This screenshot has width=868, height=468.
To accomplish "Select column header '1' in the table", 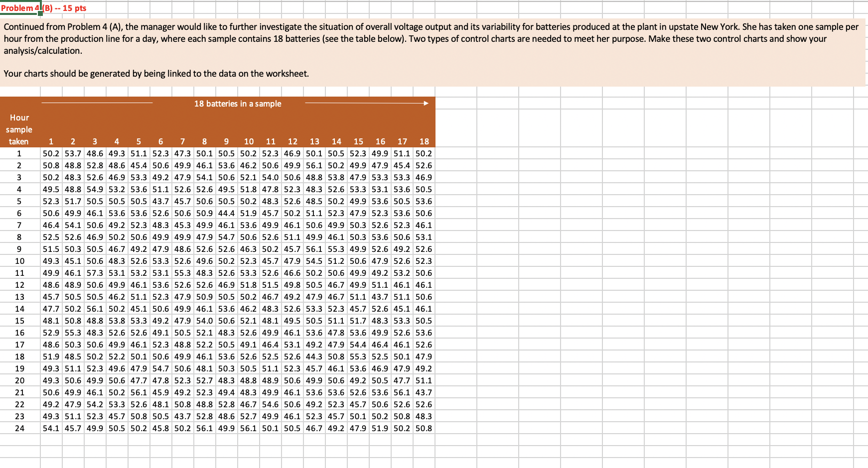I will click(51, 141).
